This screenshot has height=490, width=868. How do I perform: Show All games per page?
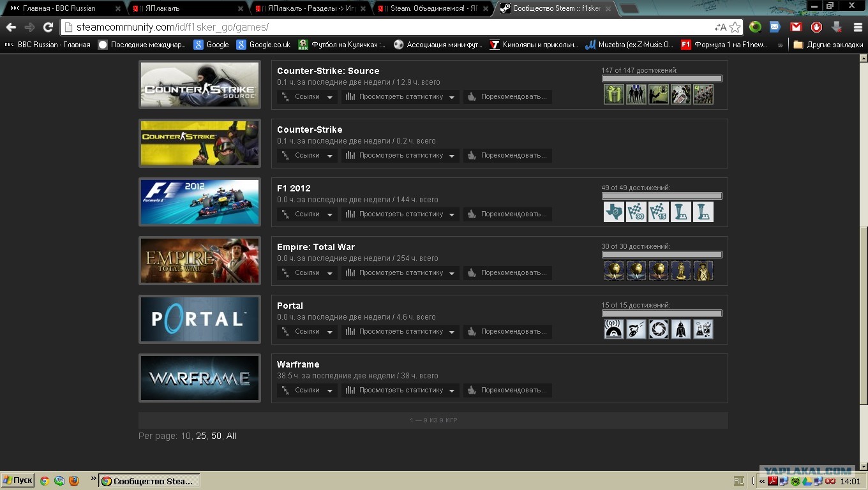[x=231, y=436]
